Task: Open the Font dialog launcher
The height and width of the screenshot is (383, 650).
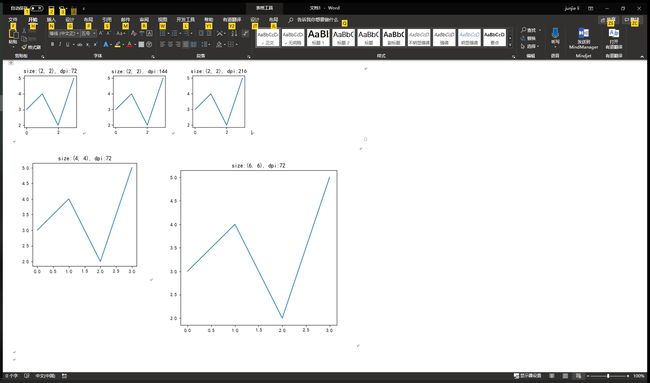Action: point(153,56)
